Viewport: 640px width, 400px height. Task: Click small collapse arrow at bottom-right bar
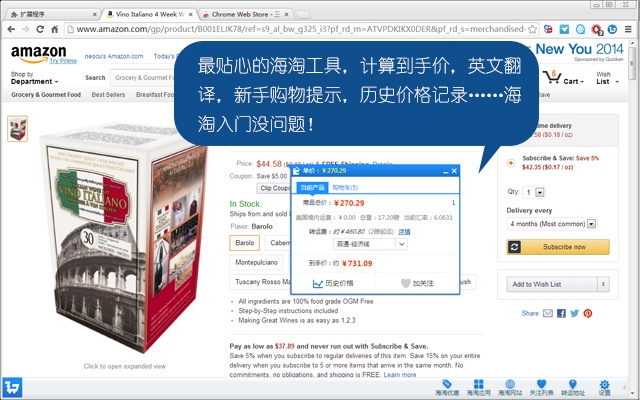tap(624, 387)
